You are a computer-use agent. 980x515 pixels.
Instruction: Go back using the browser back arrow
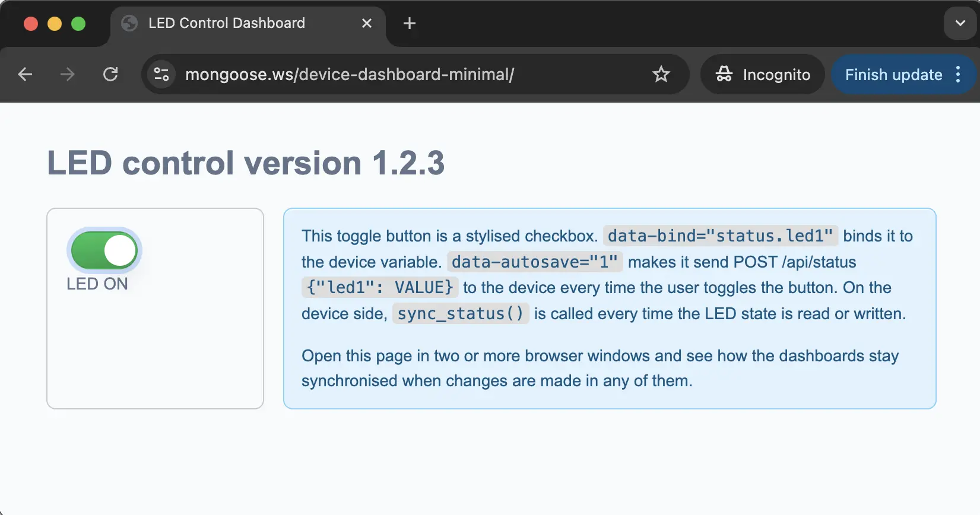click(x=25, y=74)
